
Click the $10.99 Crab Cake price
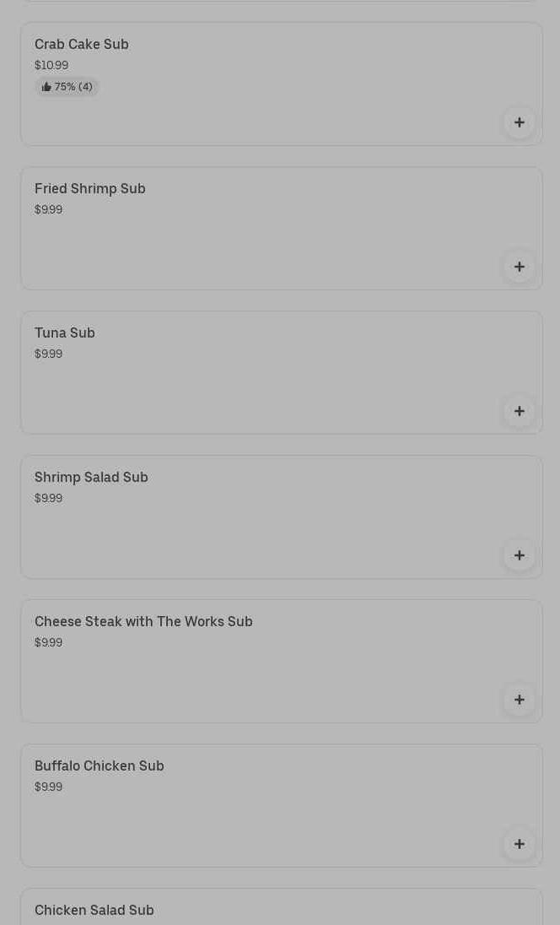click(x=51, y=65)
